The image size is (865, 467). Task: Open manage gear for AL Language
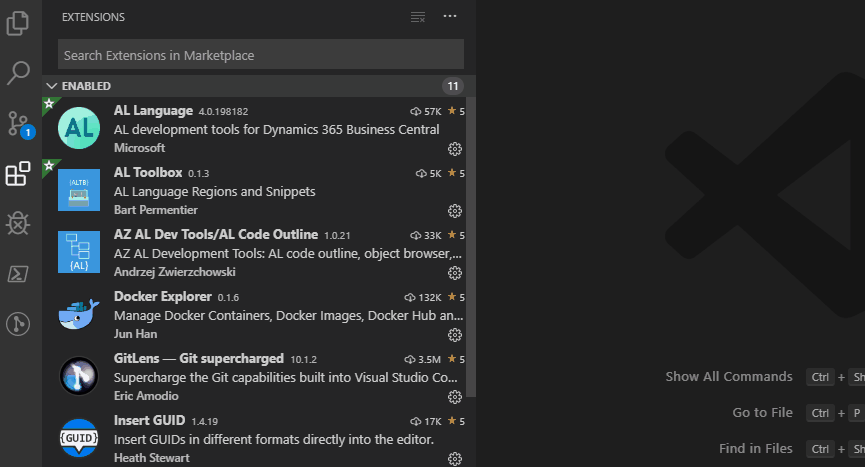point(455,149)
